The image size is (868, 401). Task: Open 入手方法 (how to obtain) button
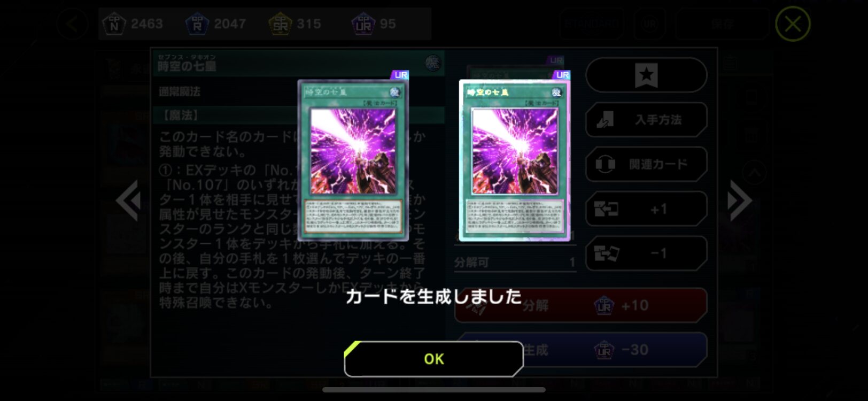click(646, 120)
